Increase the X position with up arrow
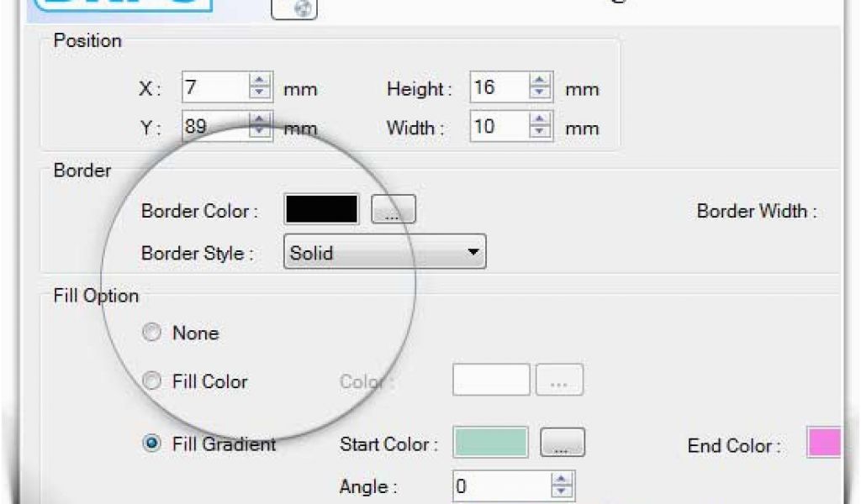861x504 pixels. tap(260, 82)
